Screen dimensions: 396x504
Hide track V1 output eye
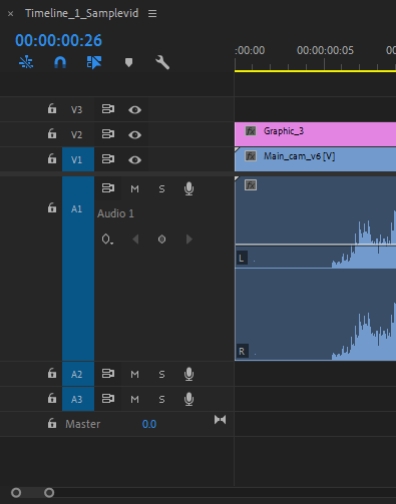(x=135, y=160)
